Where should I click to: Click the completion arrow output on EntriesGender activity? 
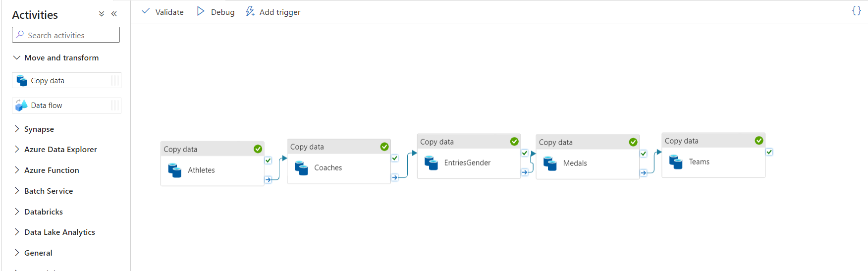click(x=525, y=172)
